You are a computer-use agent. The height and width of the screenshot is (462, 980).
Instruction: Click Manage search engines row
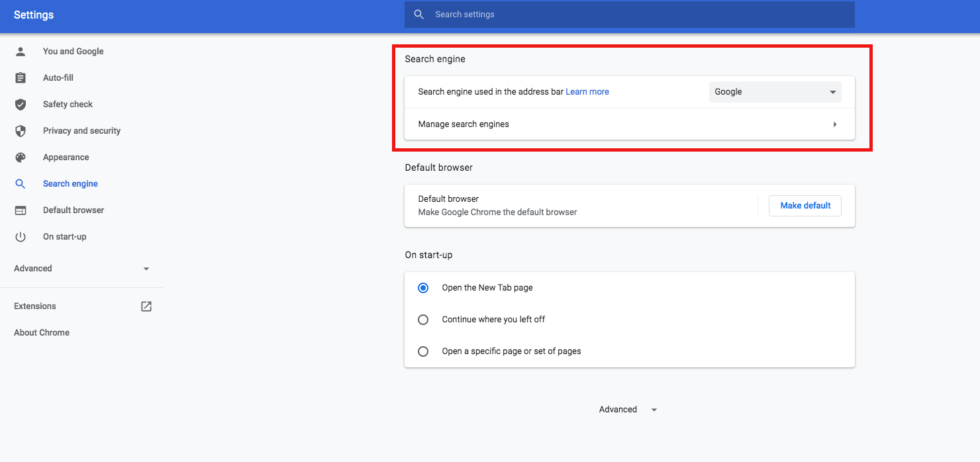coord(629,124)
